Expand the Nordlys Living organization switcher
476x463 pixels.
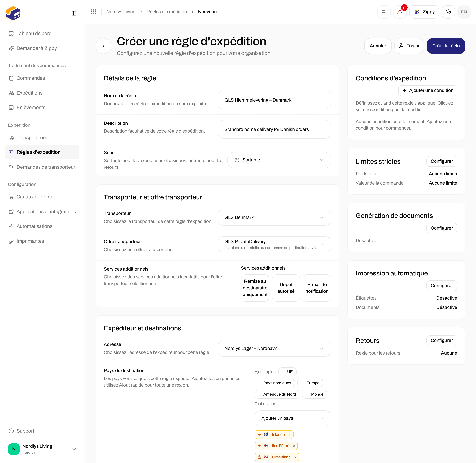click(x=42, y=449)
